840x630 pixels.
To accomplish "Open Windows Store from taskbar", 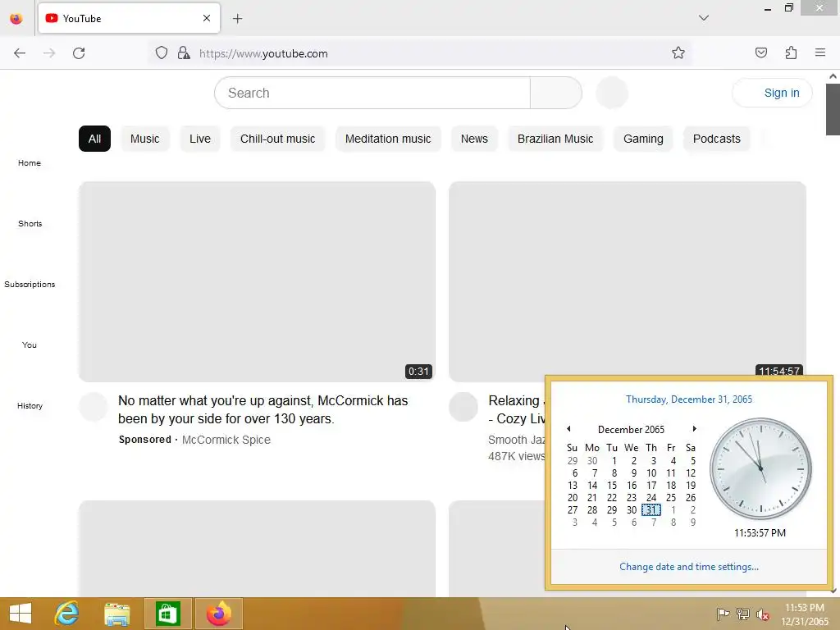I will [167, 614].
